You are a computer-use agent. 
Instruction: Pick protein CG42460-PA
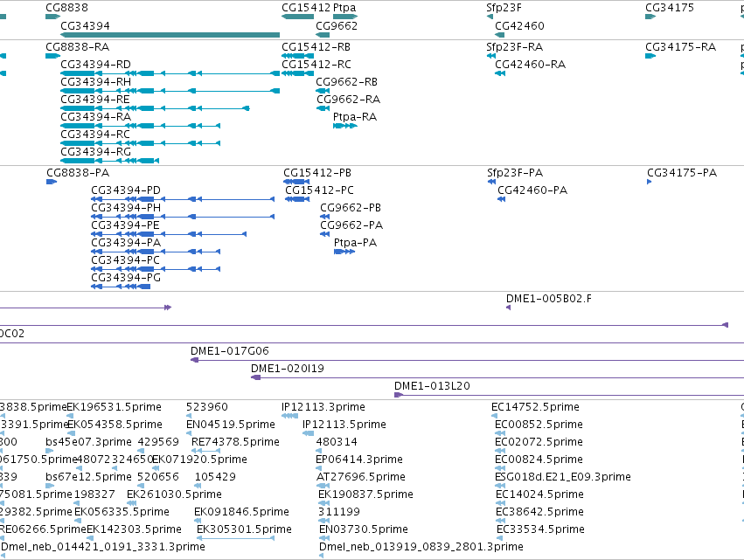[x=532, y=190]
